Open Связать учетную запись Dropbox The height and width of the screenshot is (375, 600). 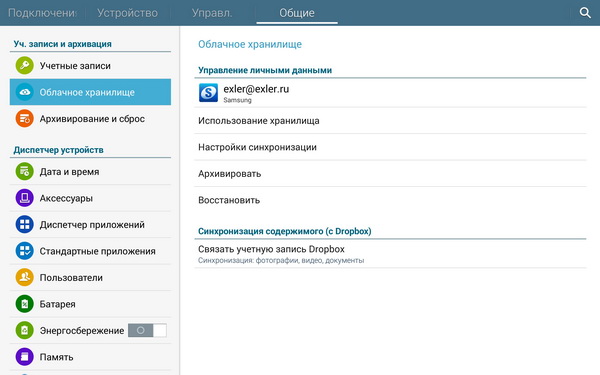tap(390, 254)
